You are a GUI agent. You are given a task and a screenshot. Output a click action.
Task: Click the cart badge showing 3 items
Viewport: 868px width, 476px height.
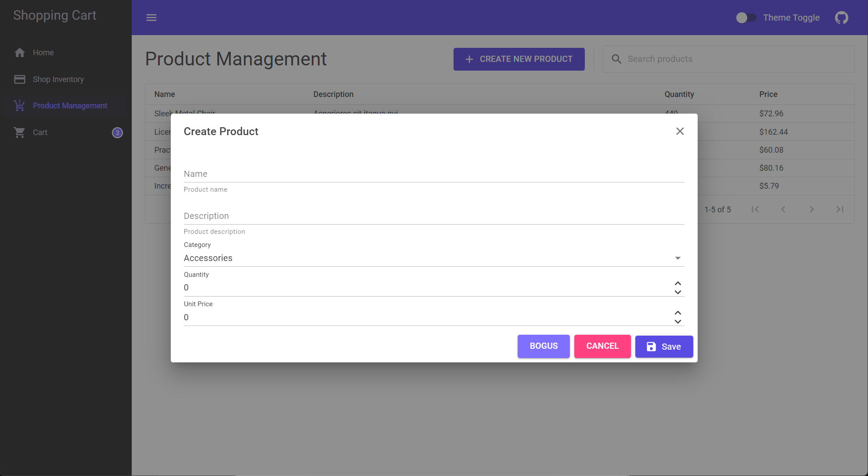[117, 132]
